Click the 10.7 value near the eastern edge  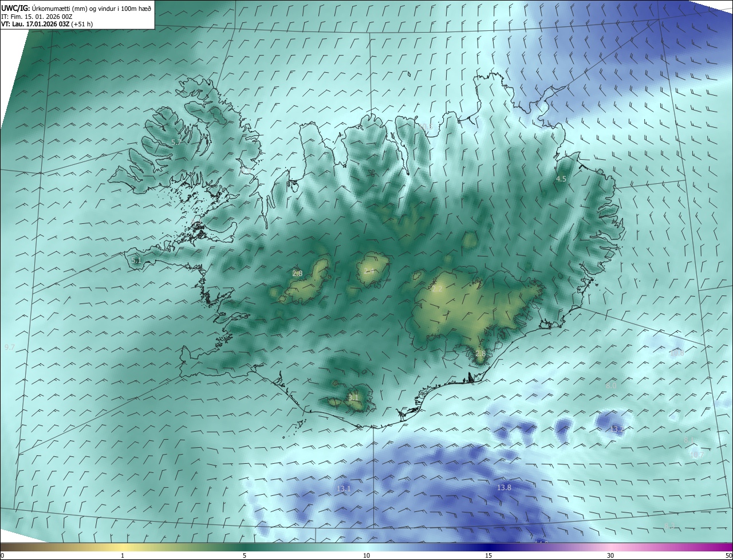coord(696,455)
